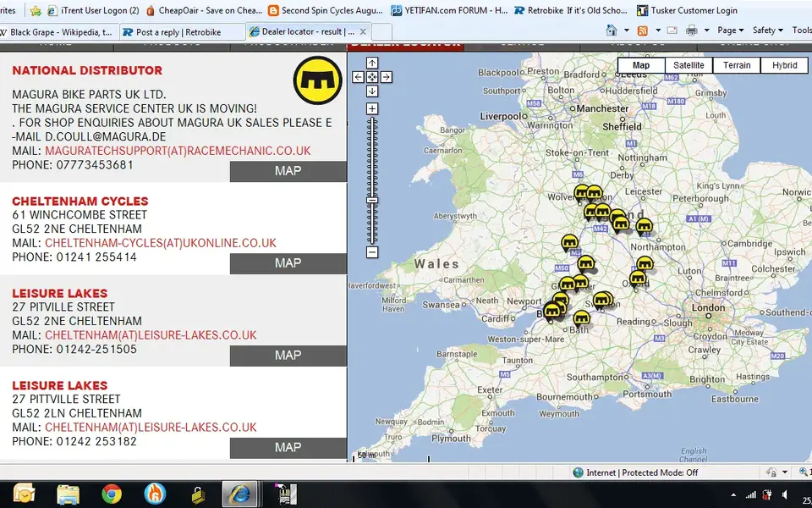Image resolution: width=812 pixels, height=508 pixels.
Task: Click Cheltenham Cycles dealer heading
Action: point(80,202)
